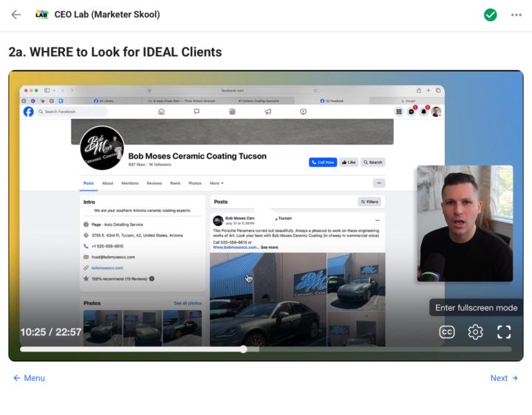532x415 pixels.
Task: Click Safari back navigation arrow
Action: click(63, 91)
